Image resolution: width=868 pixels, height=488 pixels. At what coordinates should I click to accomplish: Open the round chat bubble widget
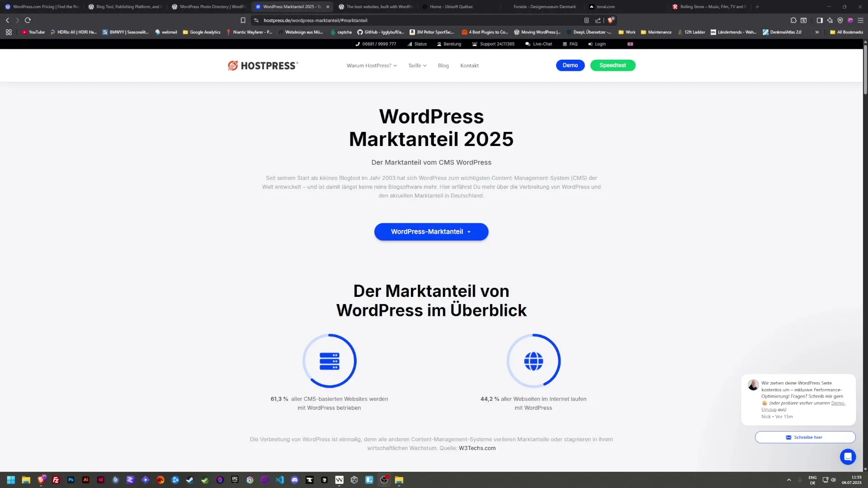point(848,457)
